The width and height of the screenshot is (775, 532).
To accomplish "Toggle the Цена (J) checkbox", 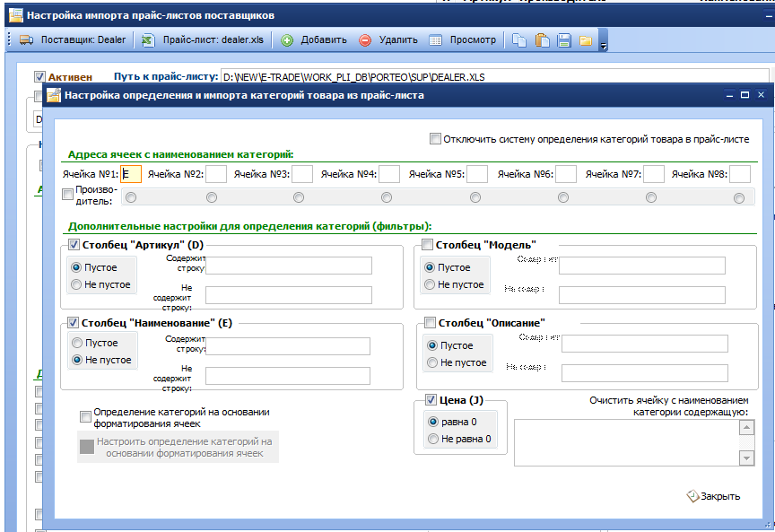I will click(431, 400).
